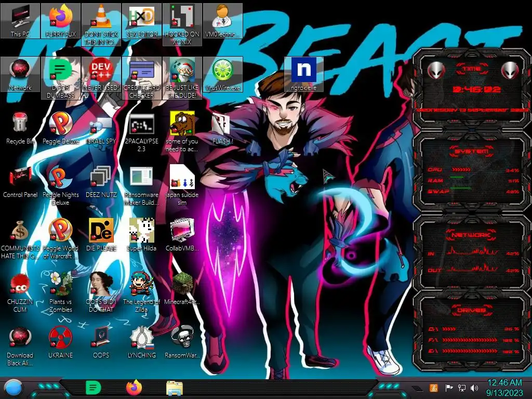532x399 pixels.
Task: Open the FLASH ! shortcut
Action: [222, 128]
